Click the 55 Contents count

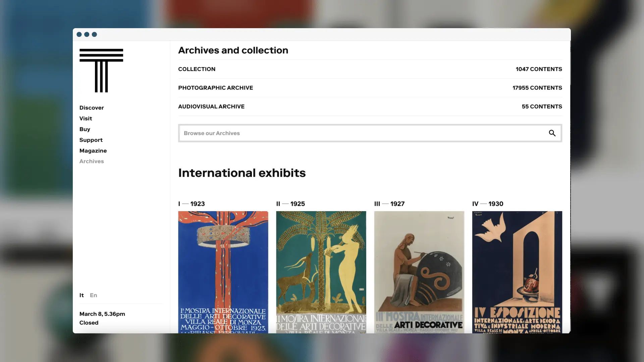(x=542, y=107)
